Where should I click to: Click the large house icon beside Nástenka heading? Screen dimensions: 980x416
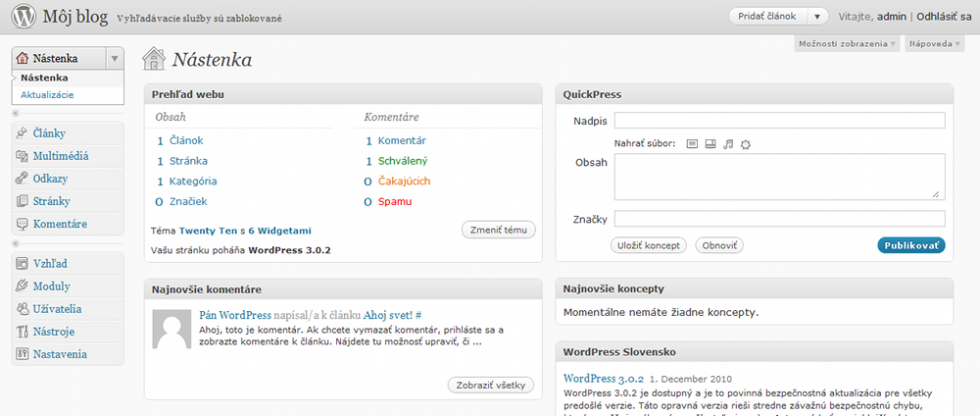154,58
